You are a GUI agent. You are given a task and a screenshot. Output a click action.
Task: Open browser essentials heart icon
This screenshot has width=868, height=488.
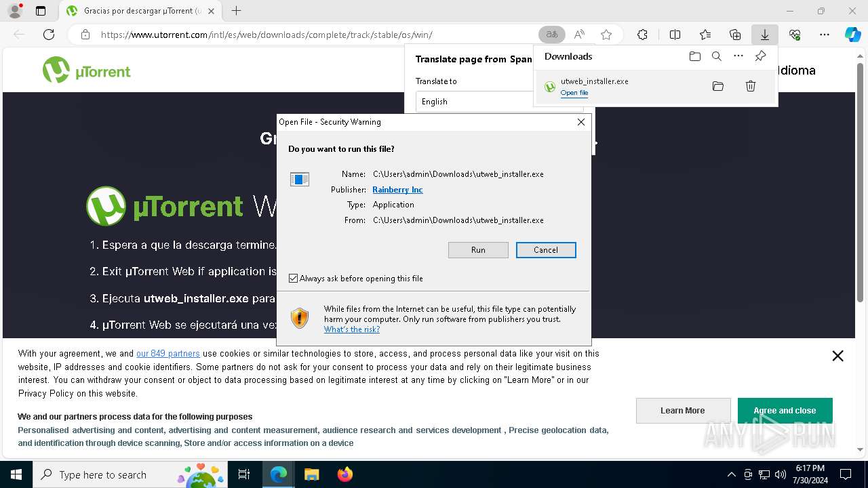tap(795, 35)
